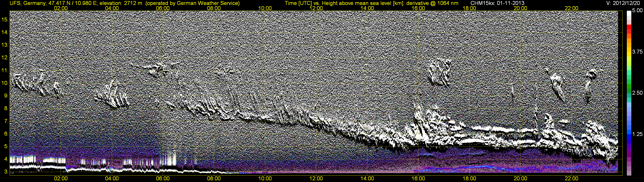The height and width of the screenshot is (182, 644).
Task: Click the height axis label '3.'
Action: [6, 172]
